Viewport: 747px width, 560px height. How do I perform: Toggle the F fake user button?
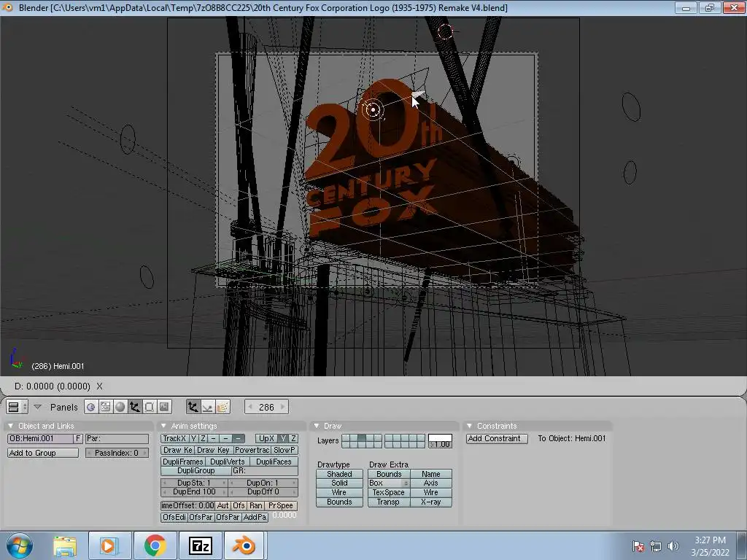(x=79, y=438)
